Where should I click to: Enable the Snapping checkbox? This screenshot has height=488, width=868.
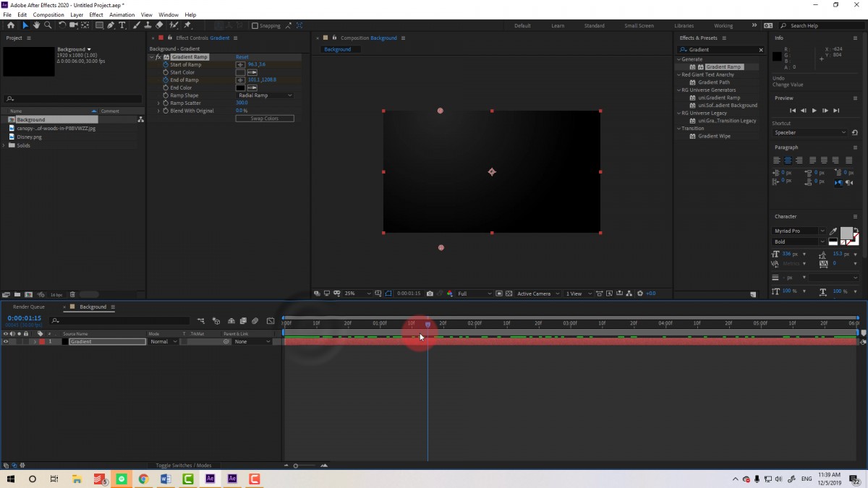coord(255,25)
